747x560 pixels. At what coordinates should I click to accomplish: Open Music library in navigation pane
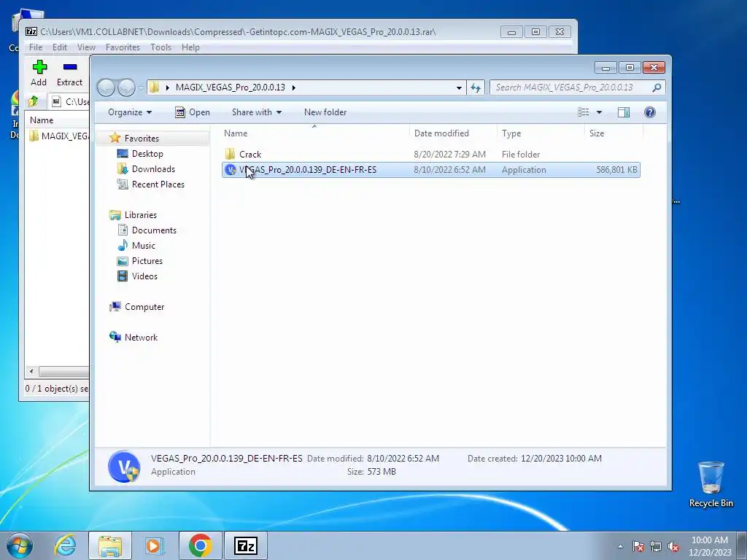click(144, 246)
